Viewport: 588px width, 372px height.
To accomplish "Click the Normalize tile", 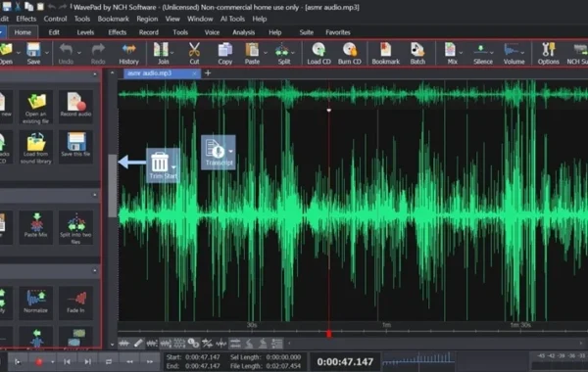I will [35, 302].
